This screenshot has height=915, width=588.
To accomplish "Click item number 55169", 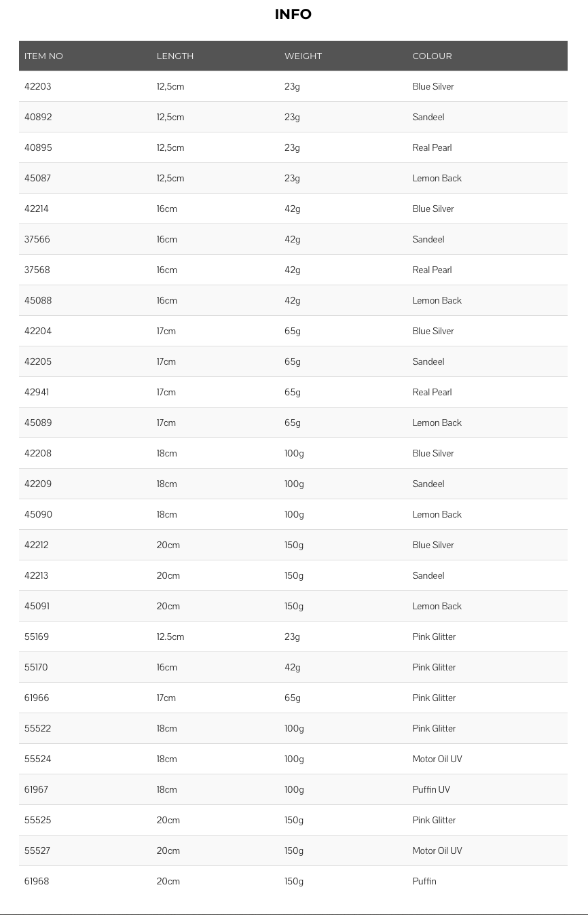I will [37, 636].
